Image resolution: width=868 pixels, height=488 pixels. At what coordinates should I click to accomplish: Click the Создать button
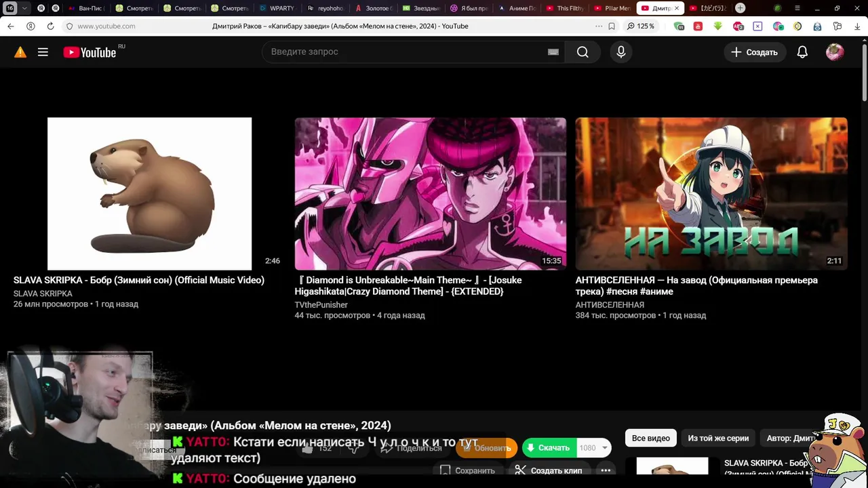(755, 52)
